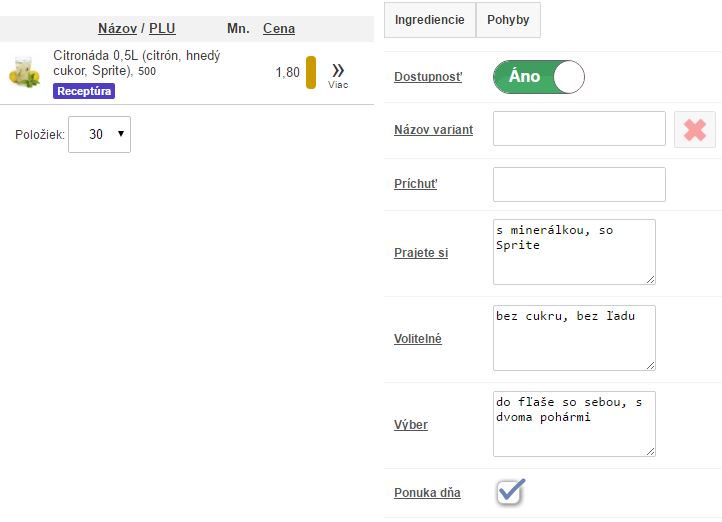Click the Prajete si text area

pos(574,252)
